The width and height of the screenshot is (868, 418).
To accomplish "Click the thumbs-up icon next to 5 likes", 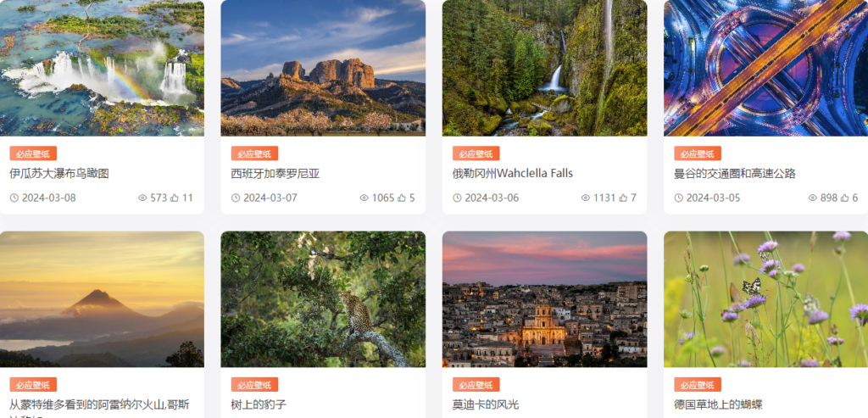I will pyautogui.click(x=401, y=198).
